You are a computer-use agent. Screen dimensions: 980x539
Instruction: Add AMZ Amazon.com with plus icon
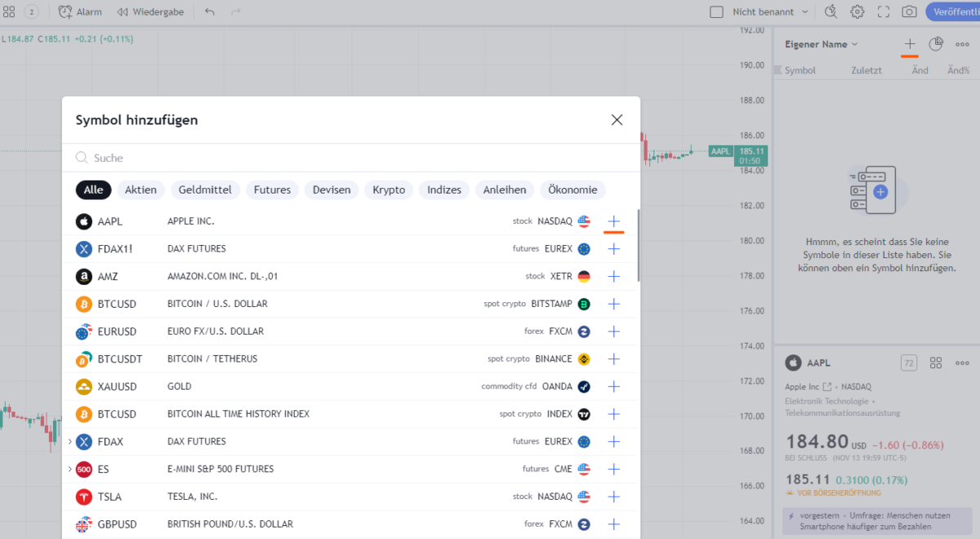(x=614, y=276)
